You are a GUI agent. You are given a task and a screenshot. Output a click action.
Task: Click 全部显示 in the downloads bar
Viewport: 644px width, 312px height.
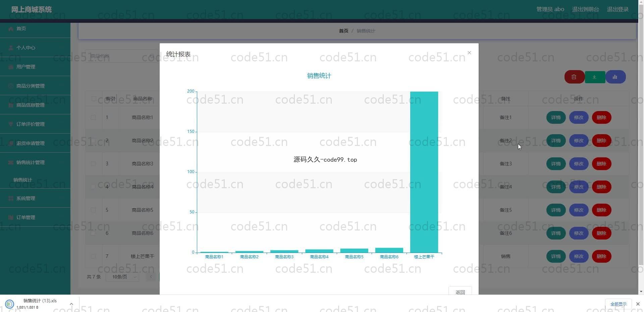click(x=618, y=304)
